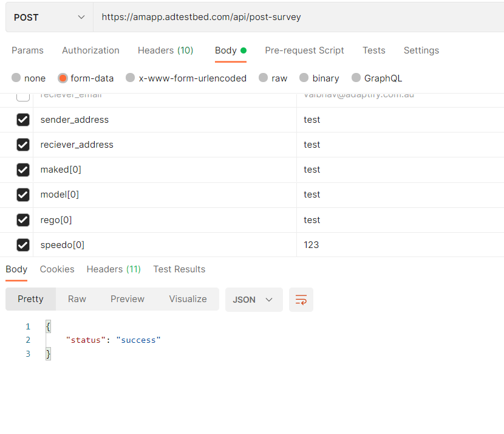Click the maked[0] key cell
This screenshot has width=504, height=434.
click(x=165, y=170)
